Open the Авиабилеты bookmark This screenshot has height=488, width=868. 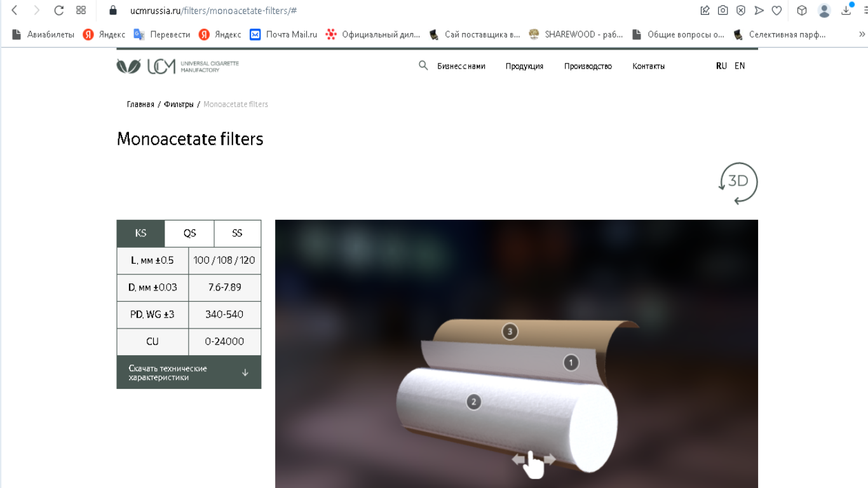click(43, 34)
